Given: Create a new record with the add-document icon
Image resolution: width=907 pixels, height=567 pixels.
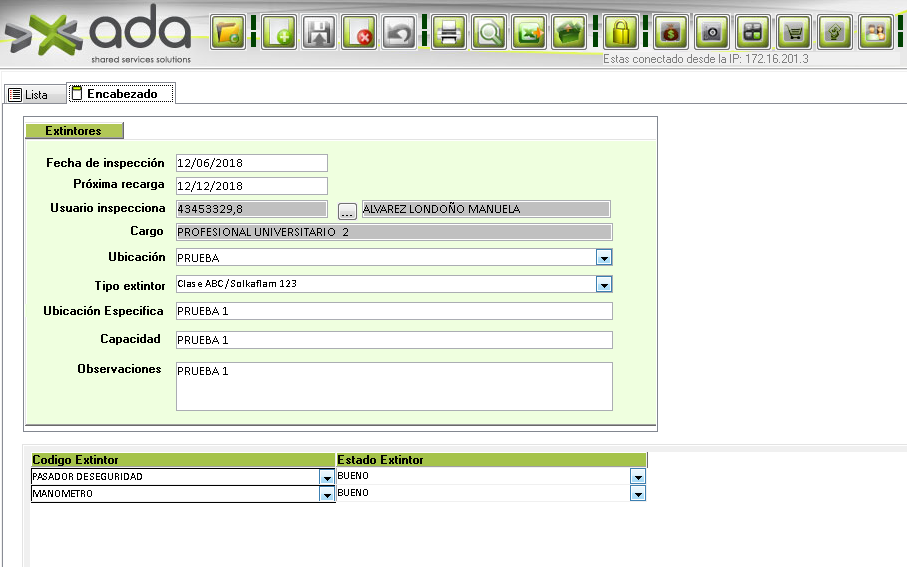Looking at the screenshot, I should click(277, 33).
